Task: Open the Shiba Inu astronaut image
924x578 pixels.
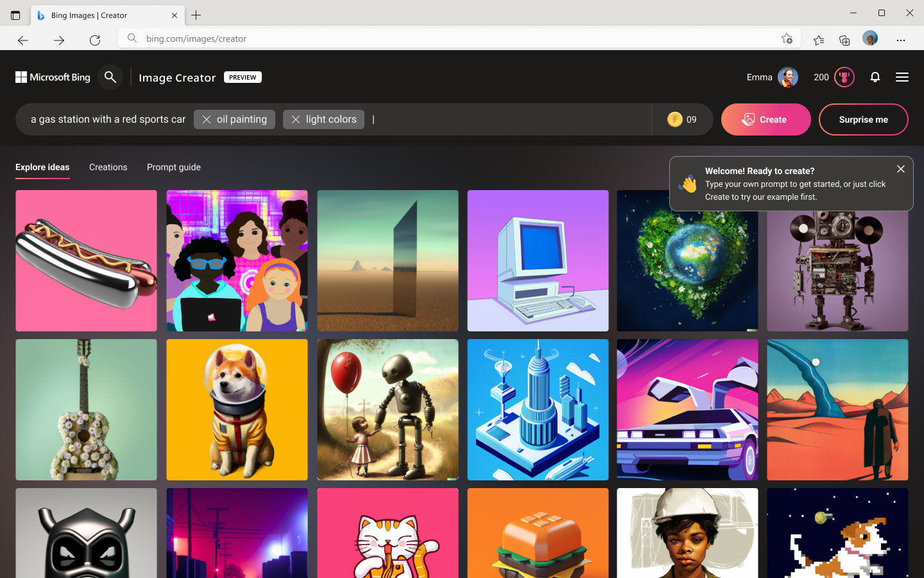Action: pyautogui.click(x=237, y=410)
